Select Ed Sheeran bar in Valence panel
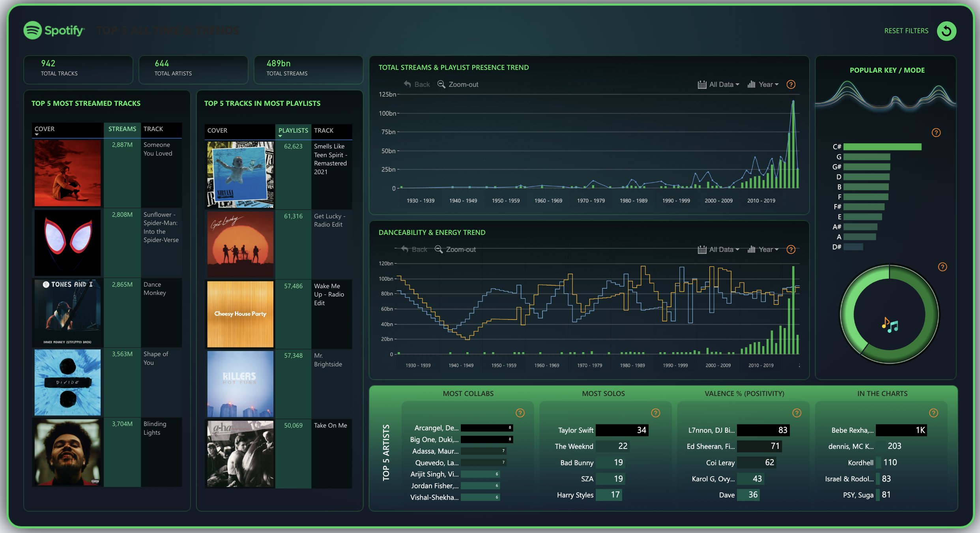 [759, 446]
